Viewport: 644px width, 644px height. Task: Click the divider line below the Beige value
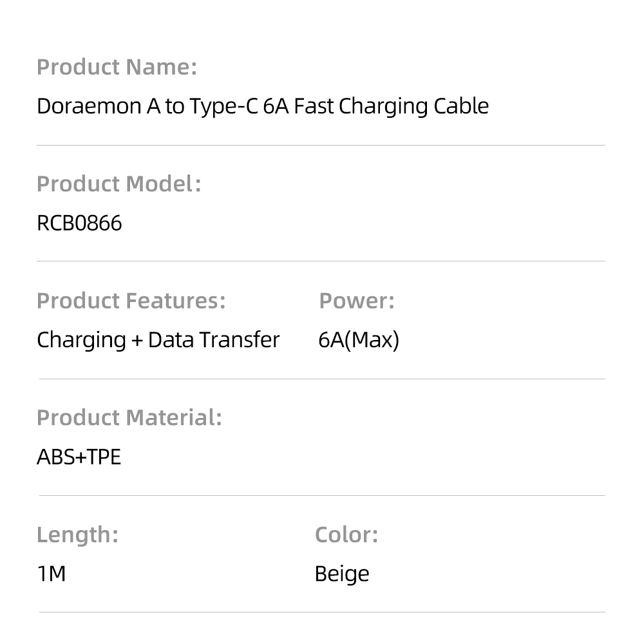(322, 612)
